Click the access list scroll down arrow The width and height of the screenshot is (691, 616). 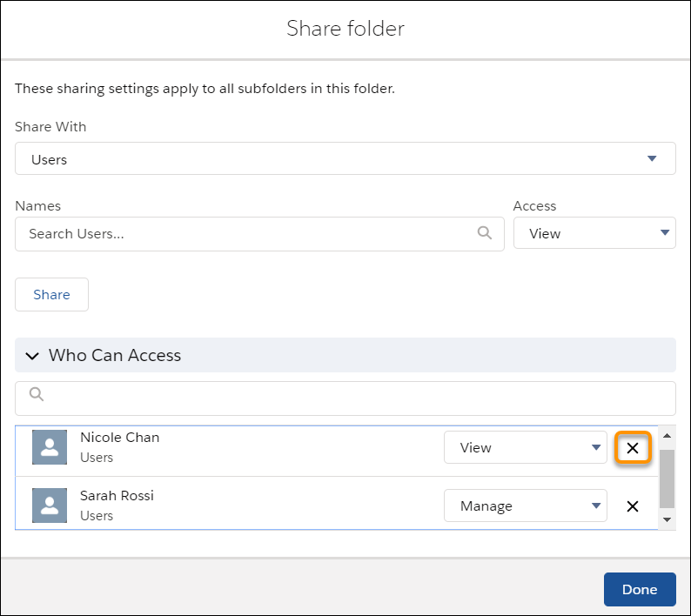(x=667, y=519)
